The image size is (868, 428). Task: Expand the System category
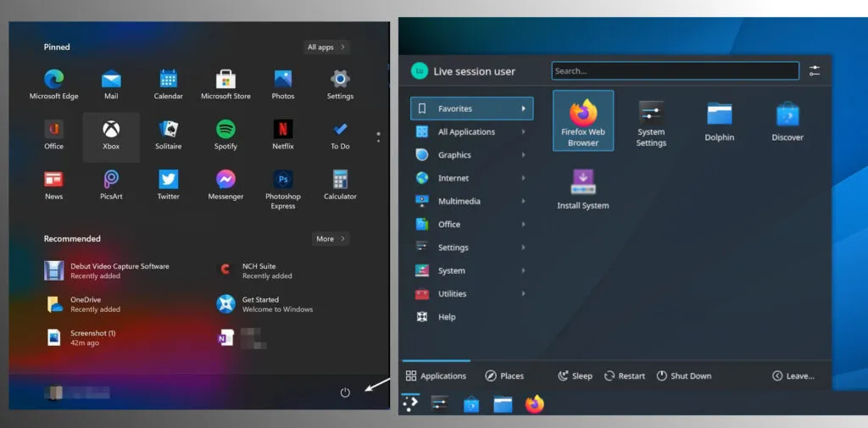(471, 270)
